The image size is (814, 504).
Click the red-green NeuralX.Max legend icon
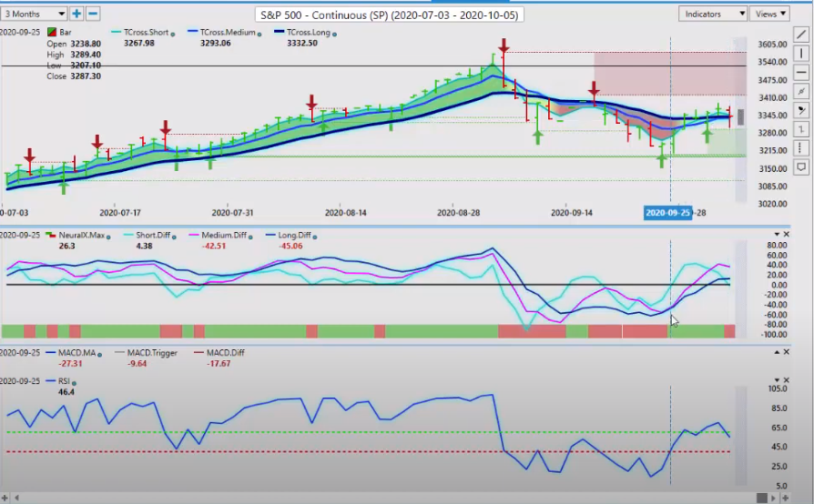[x=51, y=235]
